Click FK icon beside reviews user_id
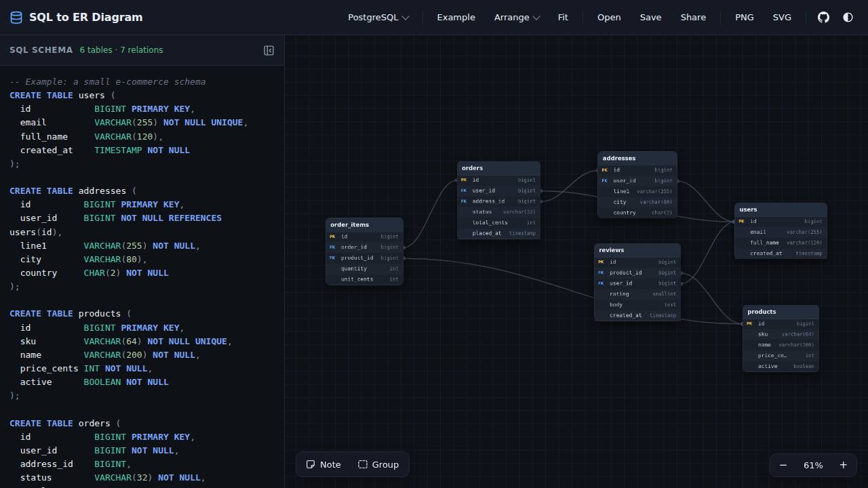This screenshot has height=488, width=868. click(x=601, y=283)
